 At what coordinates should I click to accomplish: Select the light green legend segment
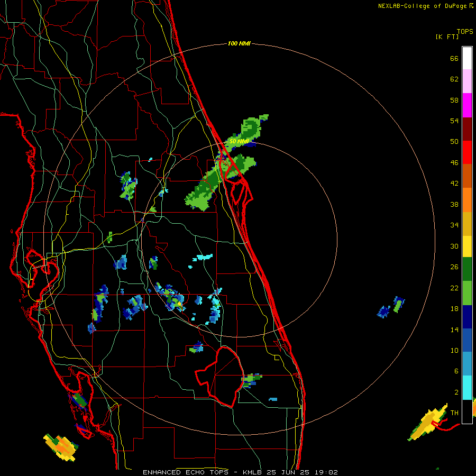(x=467, y=293)
